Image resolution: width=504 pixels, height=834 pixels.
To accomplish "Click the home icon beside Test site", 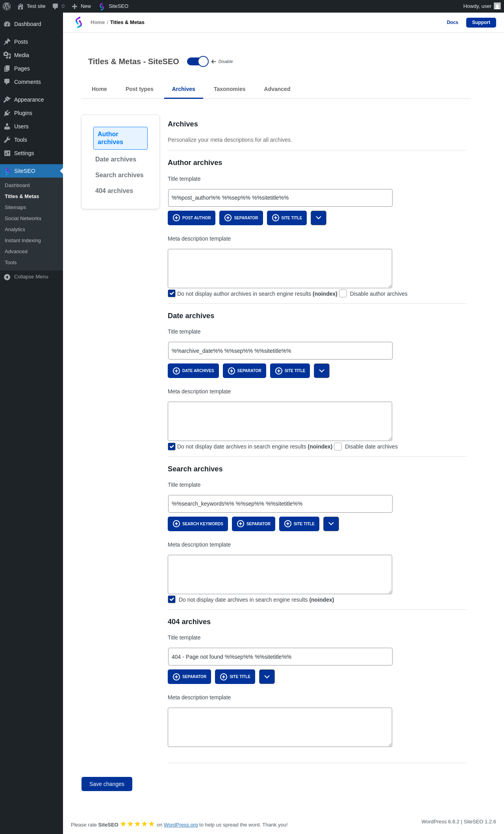I will coord(20,6).
